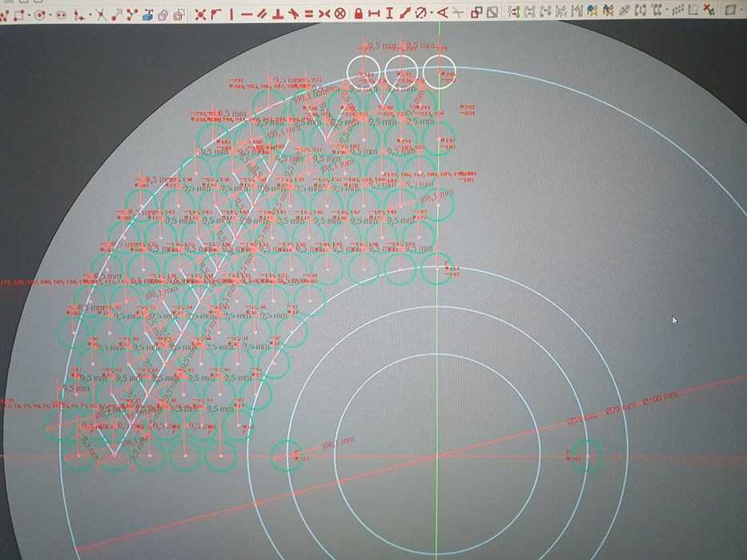Apply the Perpendicular constraint

(278, 14)
